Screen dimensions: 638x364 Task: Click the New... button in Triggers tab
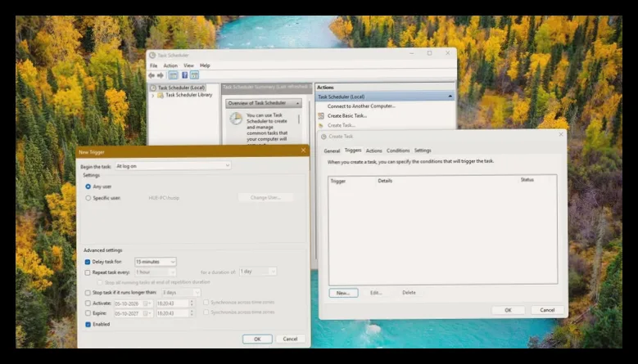click(343, 293)
